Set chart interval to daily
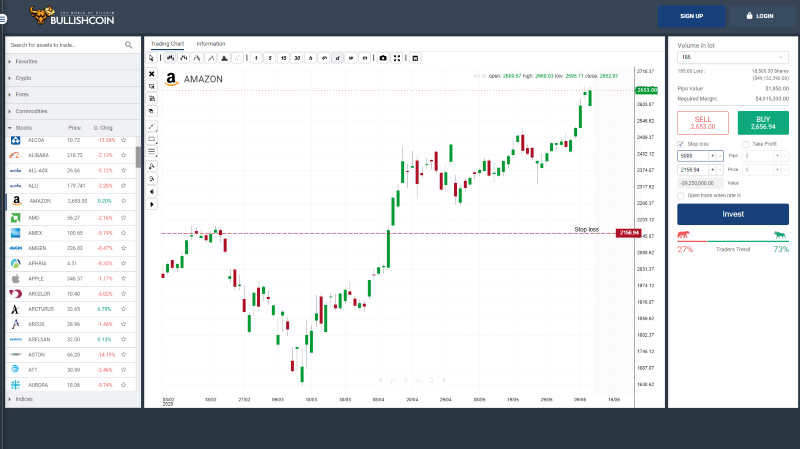Screen dimensions: 800x449 click(x=337, y=58)
